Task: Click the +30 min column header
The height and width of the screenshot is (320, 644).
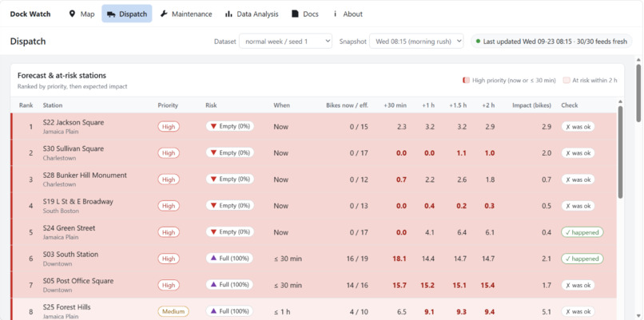Action: click(x=395, y=105)
